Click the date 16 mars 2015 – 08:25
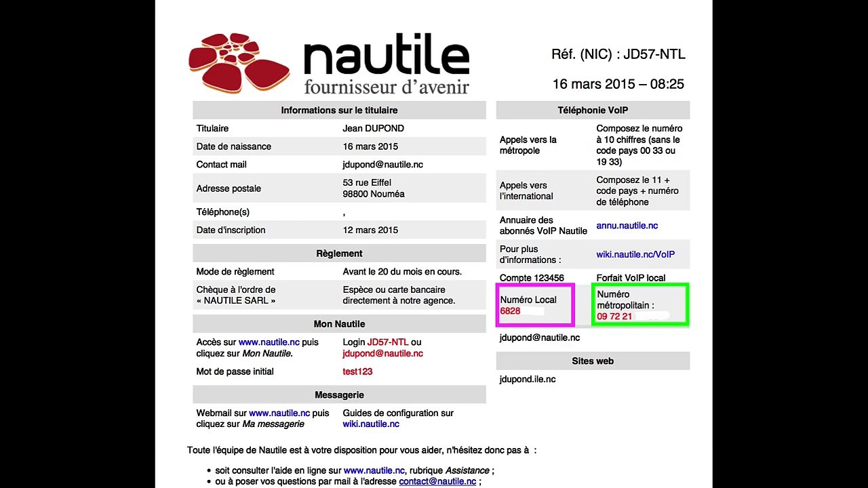The height and width of the screenshot is (488, 868). (618, 84)
